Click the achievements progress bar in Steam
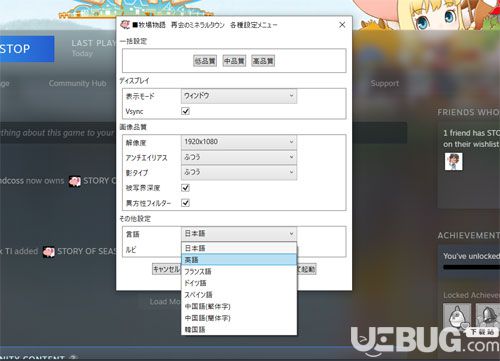The image size is (500, 361). 471,267
